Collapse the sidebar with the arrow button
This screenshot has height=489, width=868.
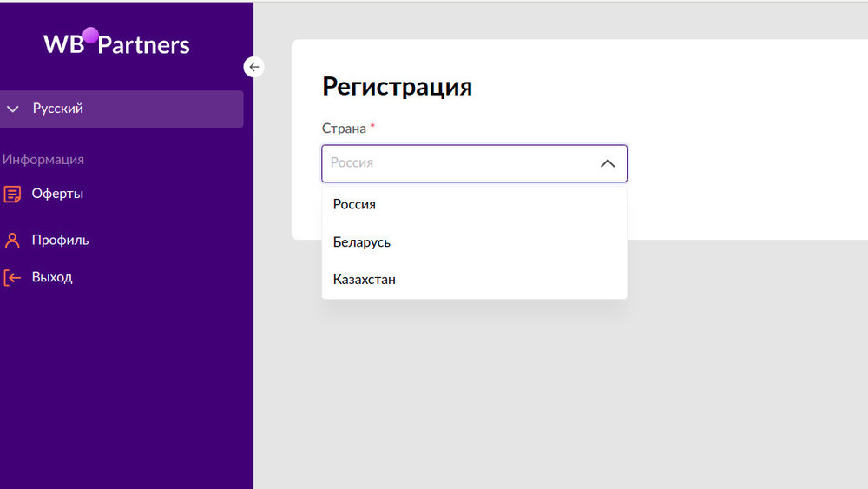[x=253, y=67]
